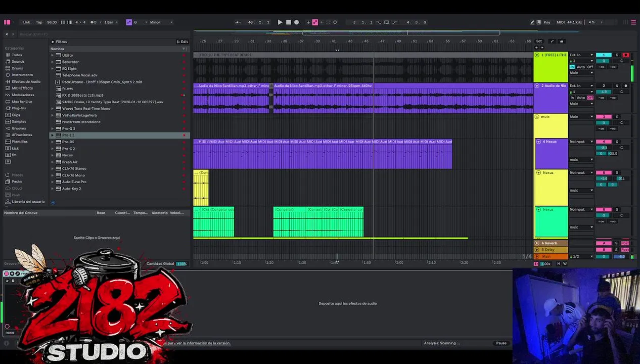Click the MIDI overdub plus icon
Image resolution: width=640 pixels, height=364 pixels.
308,22
